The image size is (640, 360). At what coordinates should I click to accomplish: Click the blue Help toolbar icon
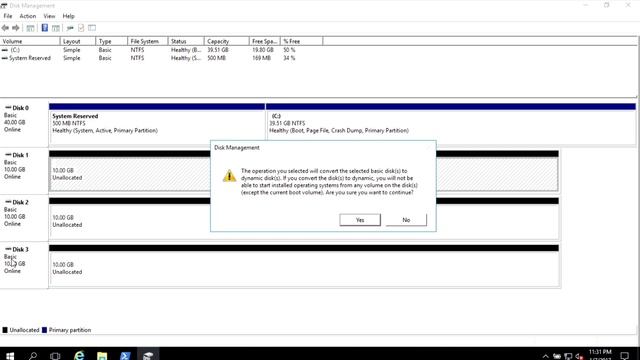point(45,28)
